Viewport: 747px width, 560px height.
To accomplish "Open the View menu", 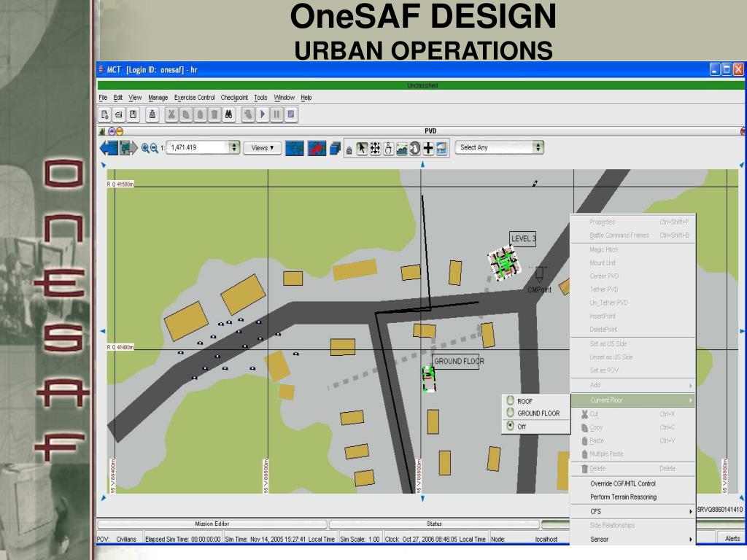I will click(x=135, y=98).
